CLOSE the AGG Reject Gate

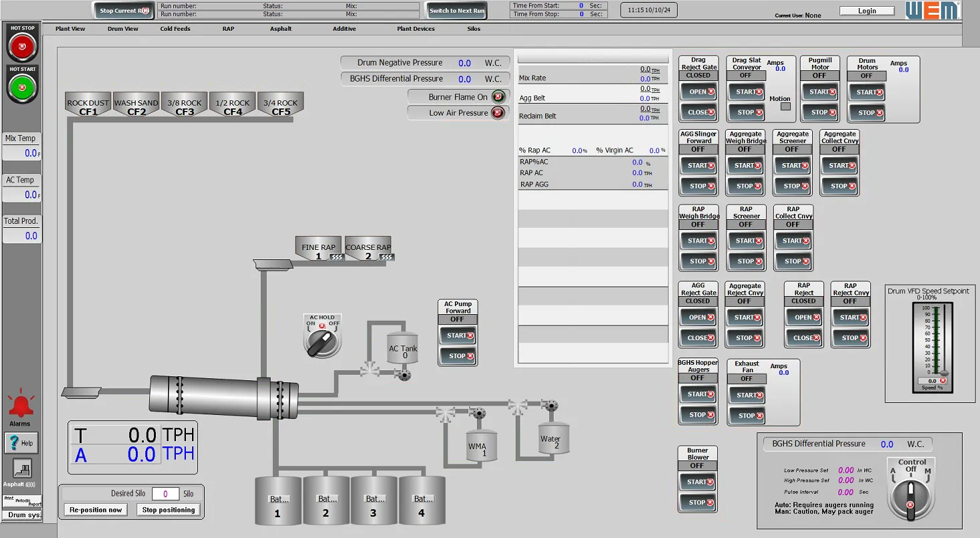click(698, 338)
